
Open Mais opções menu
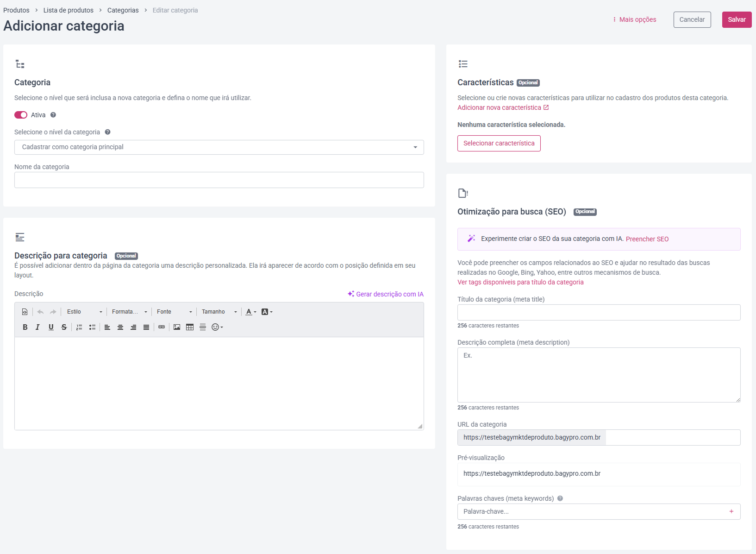[635, 19]
